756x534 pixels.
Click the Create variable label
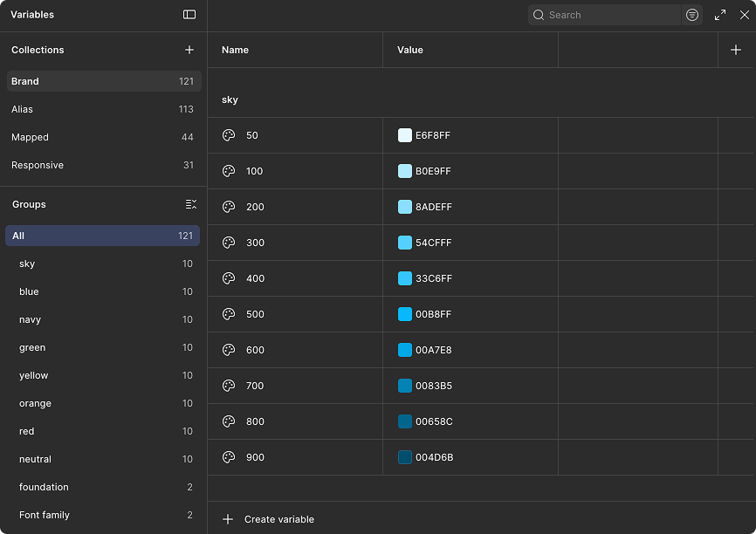coord(279,519)
